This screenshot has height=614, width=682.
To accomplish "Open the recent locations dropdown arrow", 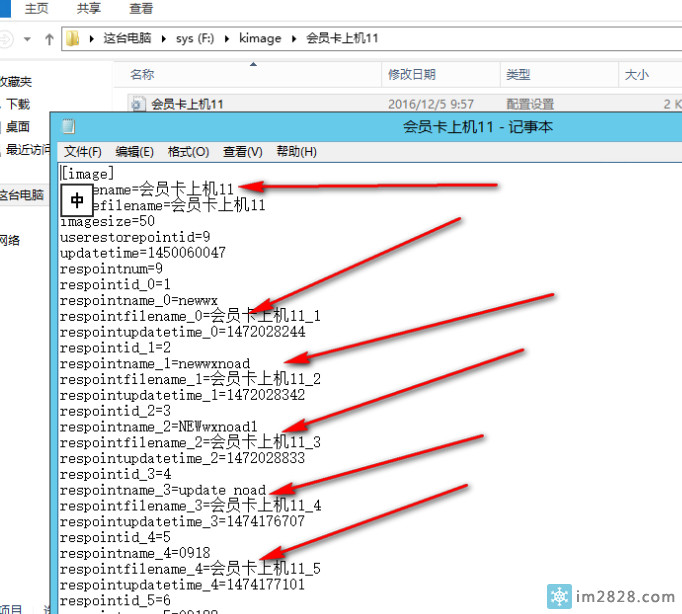I will 27,39.
